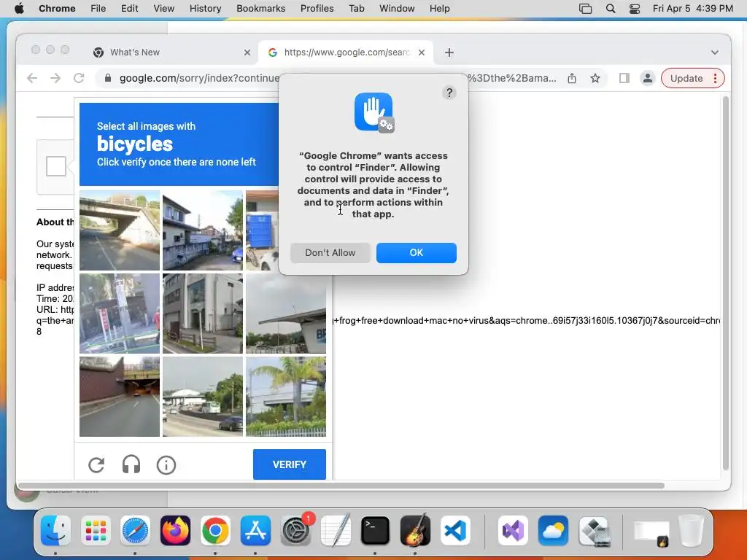Open the History menu
The height and width of the screenshot is (560, 747).
(205, 9)
